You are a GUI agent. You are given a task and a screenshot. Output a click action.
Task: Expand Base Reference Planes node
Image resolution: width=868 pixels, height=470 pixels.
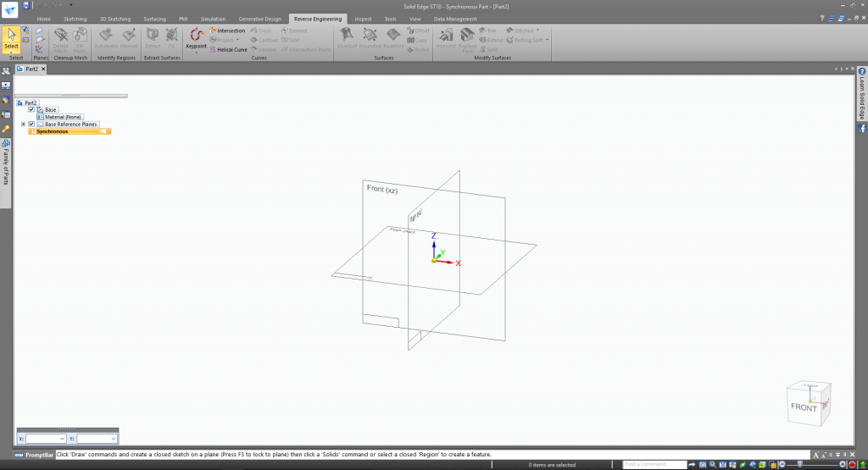[23, 124]
